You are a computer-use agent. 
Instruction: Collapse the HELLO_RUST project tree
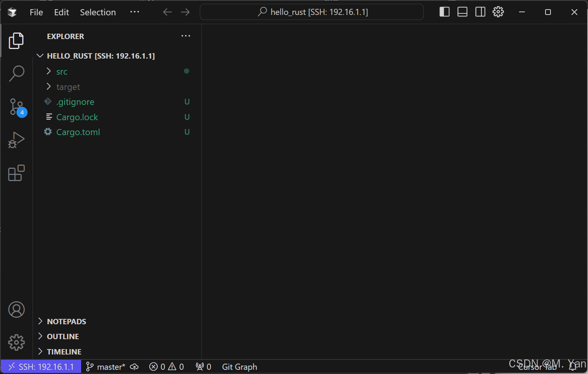[x=40, y=56]
